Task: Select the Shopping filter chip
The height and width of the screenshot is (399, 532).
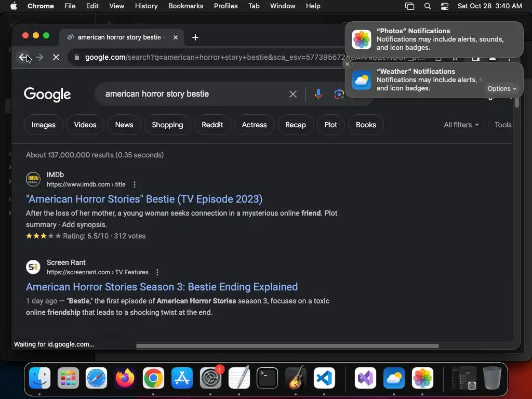Action: click(x=167, y=125)
